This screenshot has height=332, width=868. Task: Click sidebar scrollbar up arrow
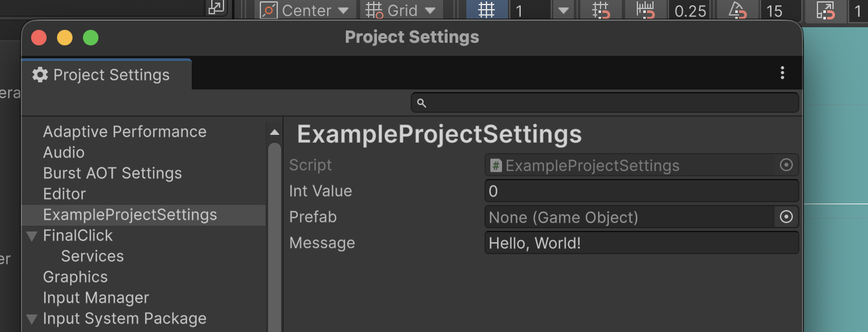pos(275,132)
